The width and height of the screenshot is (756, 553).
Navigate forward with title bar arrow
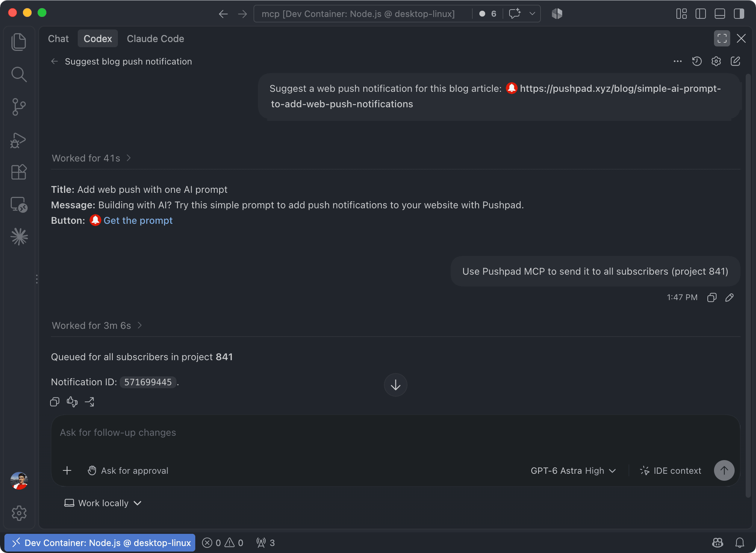[x=242, y=14]
